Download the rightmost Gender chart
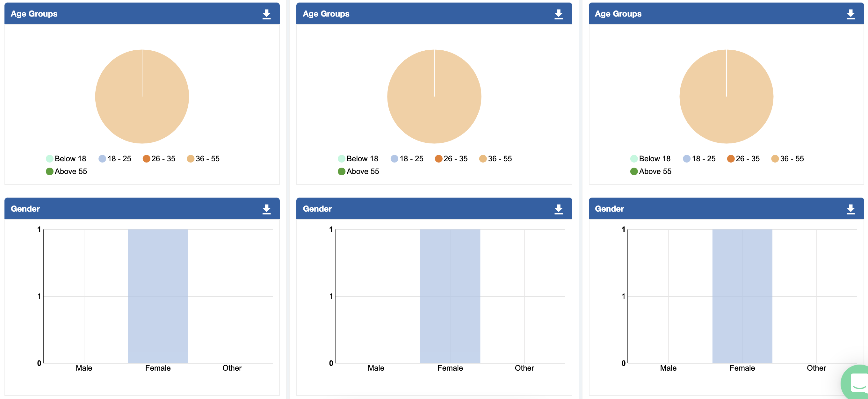868x399 pixels. [851, 209]
